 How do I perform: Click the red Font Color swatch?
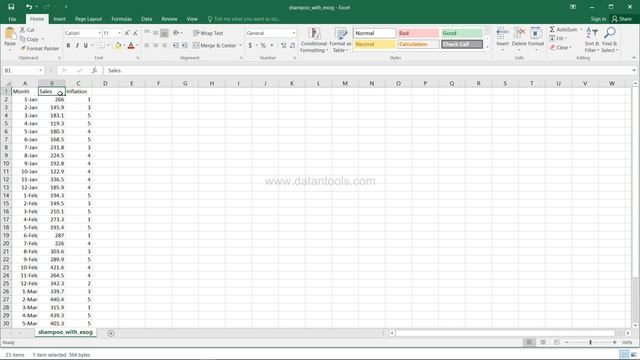pos(131,46)
